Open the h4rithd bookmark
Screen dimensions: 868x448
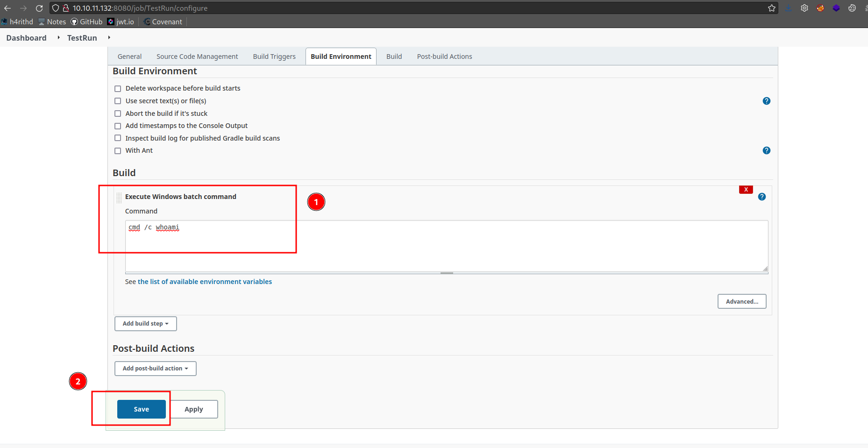click(17, 21)
